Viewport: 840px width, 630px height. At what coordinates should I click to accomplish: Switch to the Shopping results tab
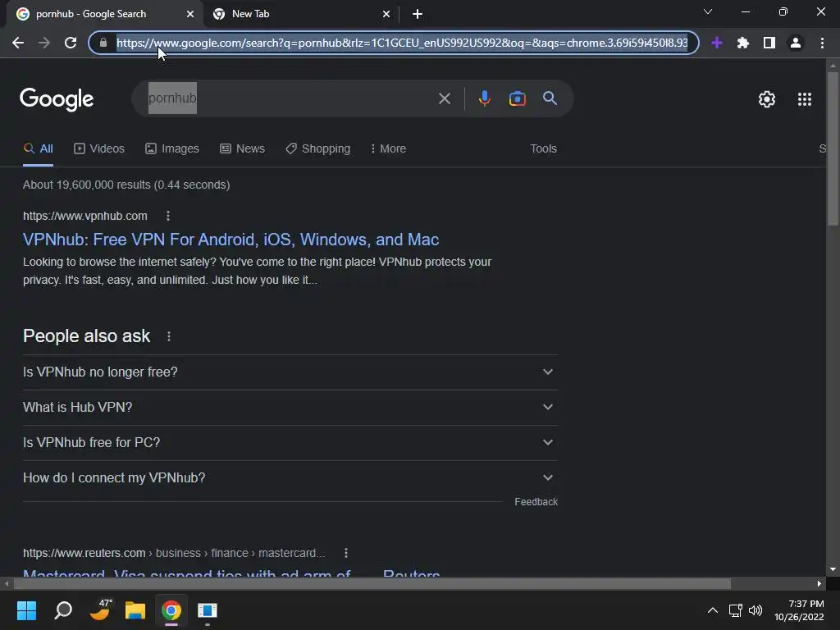click(318, 149)
